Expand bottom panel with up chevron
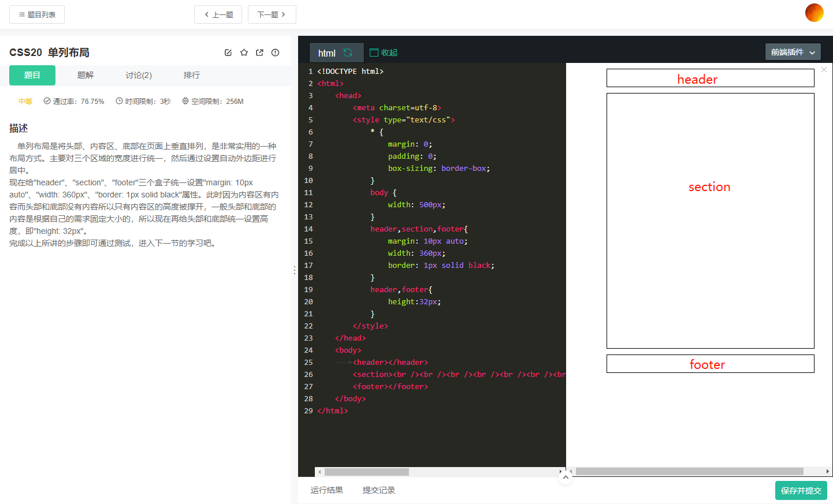 click(566, 477)
